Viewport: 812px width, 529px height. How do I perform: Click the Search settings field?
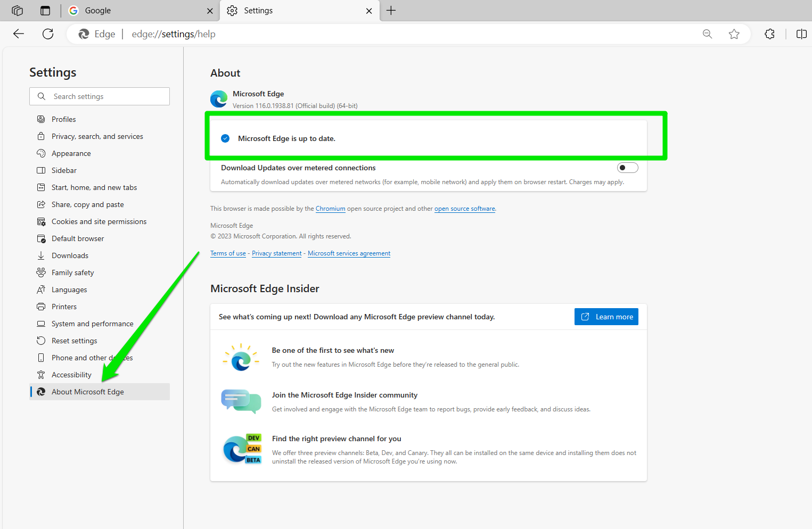100,96
